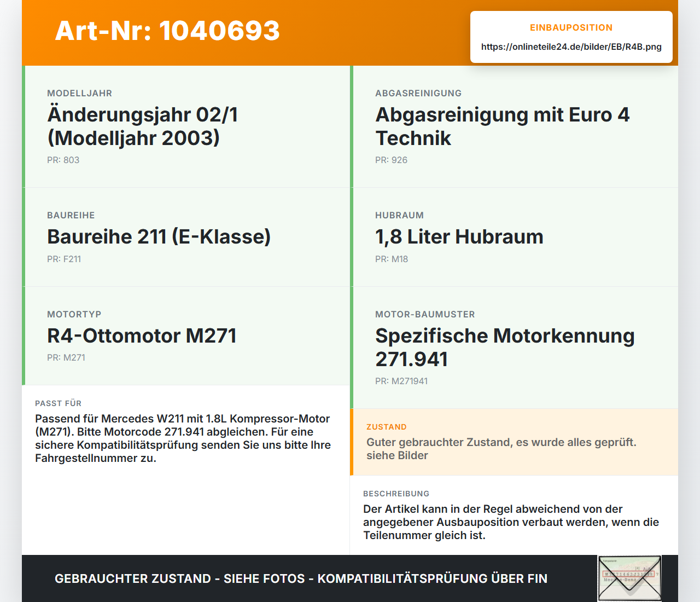This screenshot has width=700, height=602.
Task: Select the 1,8 Liter Hubraum value
Action: coord(459,236)
